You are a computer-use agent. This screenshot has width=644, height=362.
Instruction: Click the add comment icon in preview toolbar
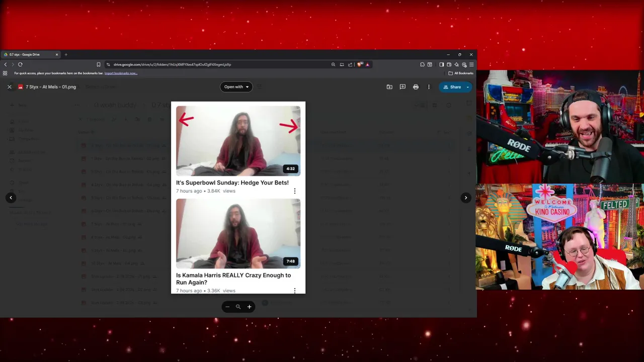point(403,87)
